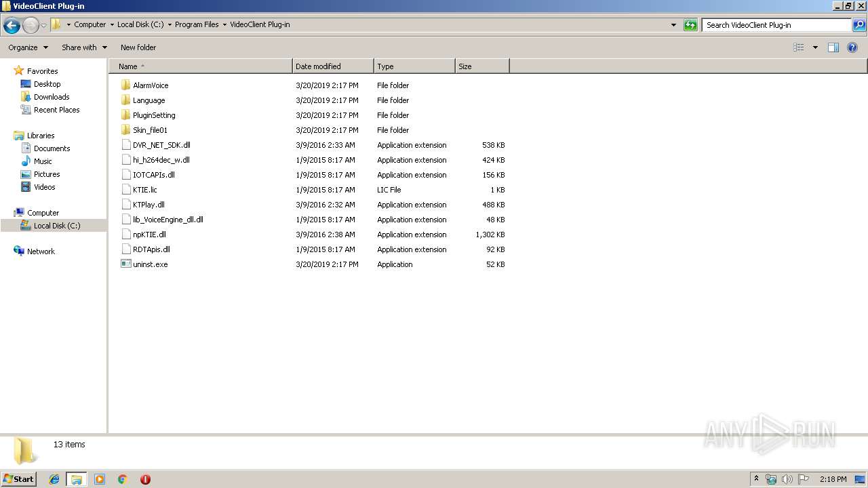Open the Videos library

(x=44, y=187)
